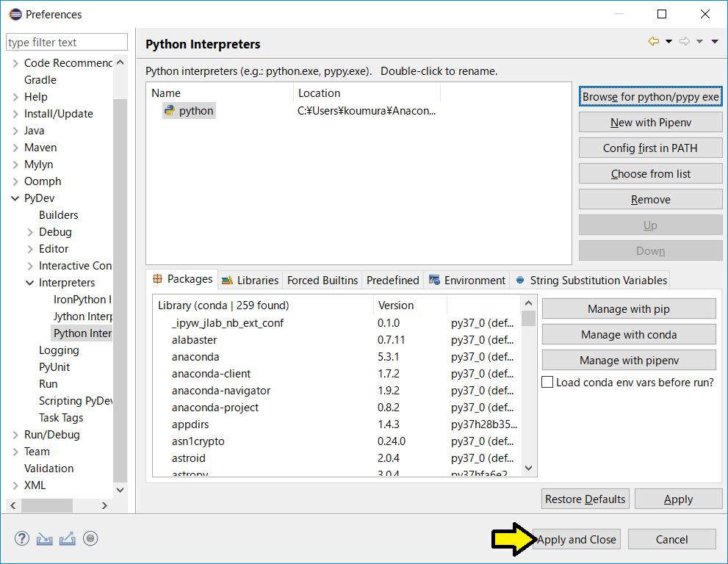728x564 pixels.
Task: Open the Forced Builtins tab
Action: (322, 281)
